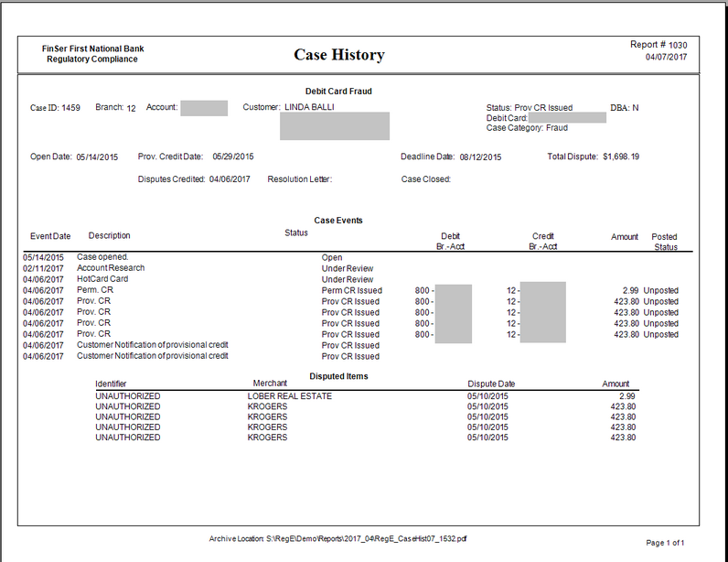Click the Credit Br.-Acct column header
The image size is (728, 562).
click(x=542, y=242)
